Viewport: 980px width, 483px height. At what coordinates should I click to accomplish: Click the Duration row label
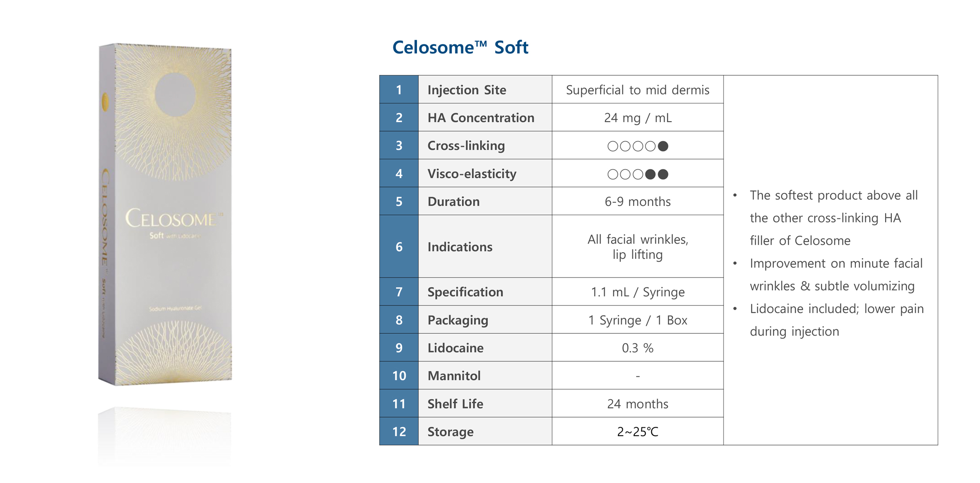point(453,201)
